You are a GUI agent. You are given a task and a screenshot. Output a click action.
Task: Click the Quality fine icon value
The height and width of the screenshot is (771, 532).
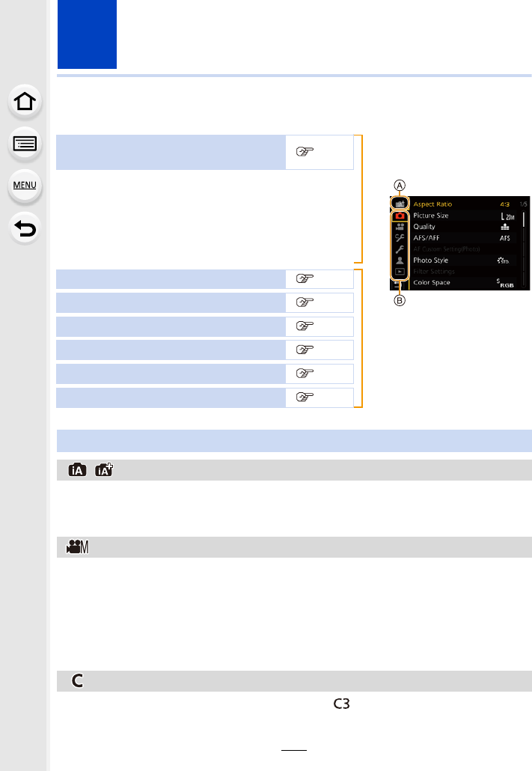[x=505, y=227]
